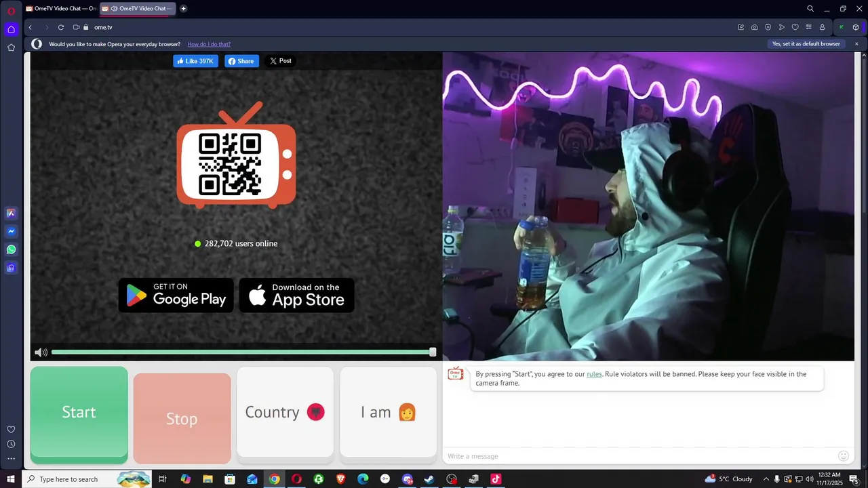Viewport: 868px width, 488px height.
Task: Open the taskbar clock 12:32 AM
Action: point(829,479)
